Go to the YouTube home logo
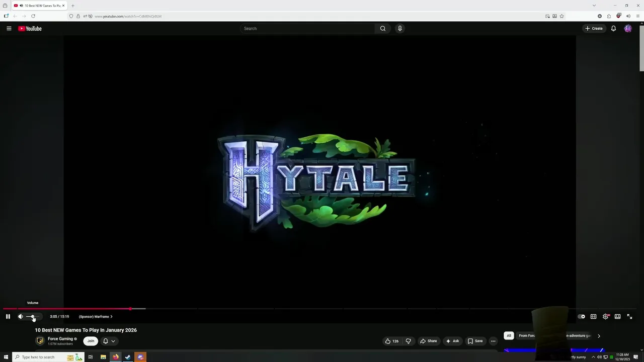 tap(30, 29)
